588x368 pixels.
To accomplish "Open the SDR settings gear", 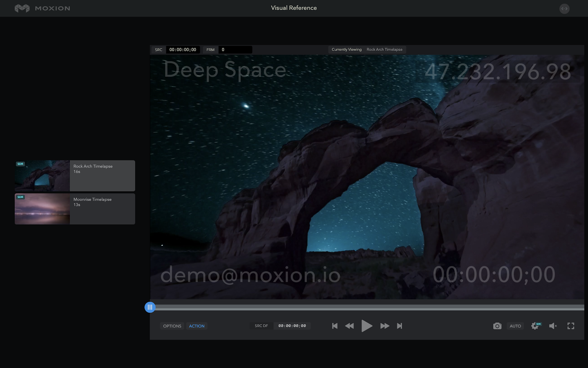I will [535, 326].
